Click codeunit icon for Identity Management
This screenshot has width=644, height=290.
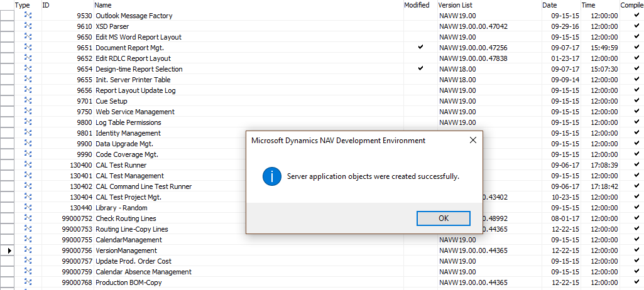[x=28, y=133]
